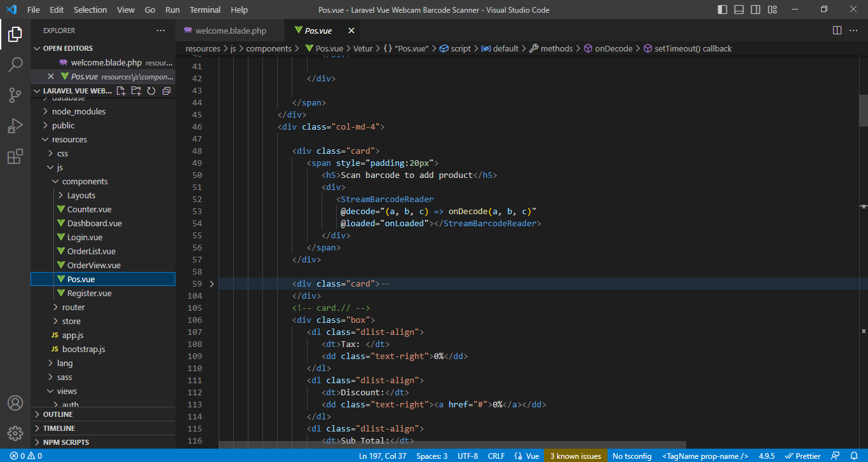This screenshot has width=868, height=462.
Task: Click 3 known issues status item
Action: [576, 456]
